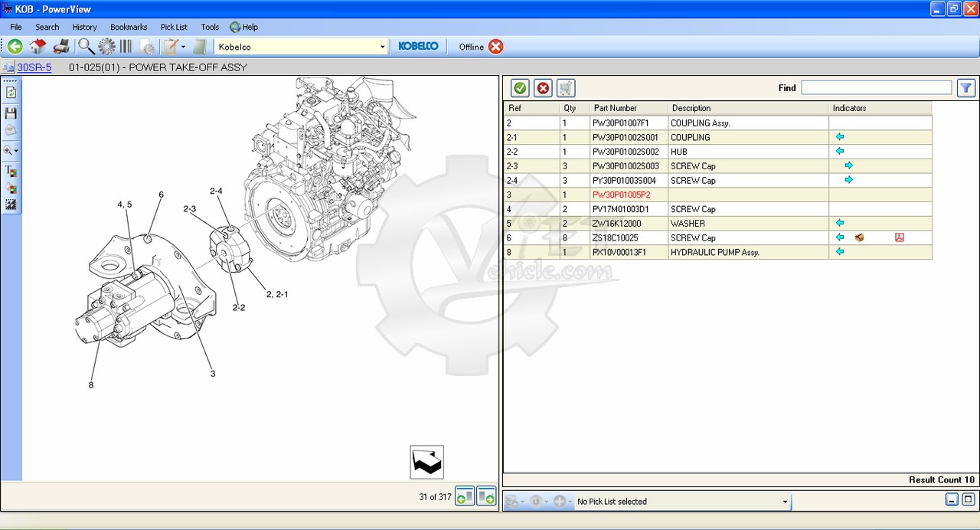Open the Help menu
This screenshot has height=530, width=980.
pos(244,27)
